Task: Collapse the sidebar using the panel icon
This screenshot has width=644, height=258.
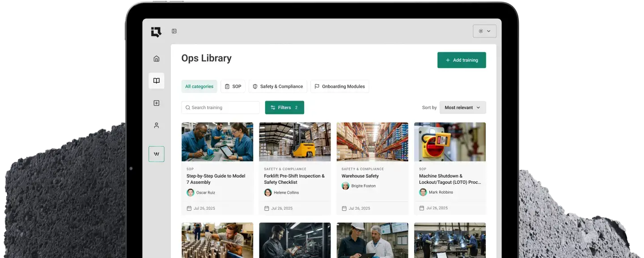Action: [174, 31]
